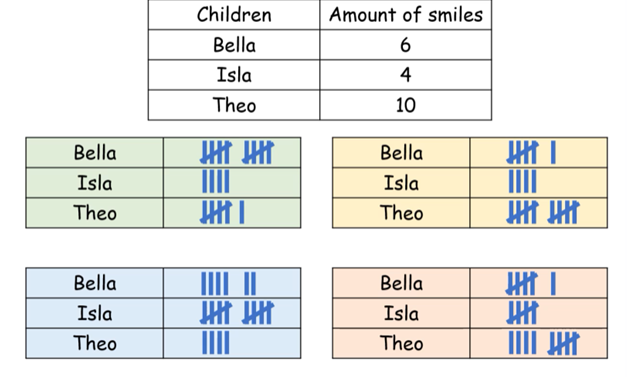Select the orange tally chart
Image resolution: width=627 pixels, height=377 pixels.
(470, 313)
